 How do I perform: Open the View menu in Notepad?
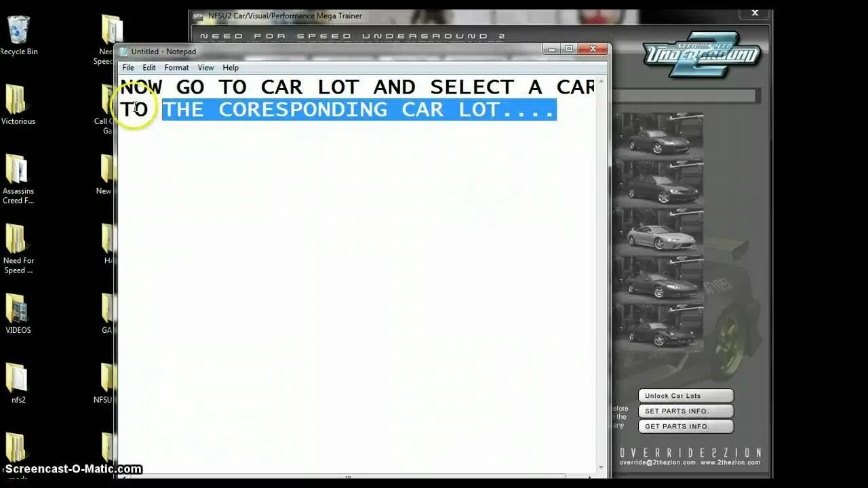205,68
